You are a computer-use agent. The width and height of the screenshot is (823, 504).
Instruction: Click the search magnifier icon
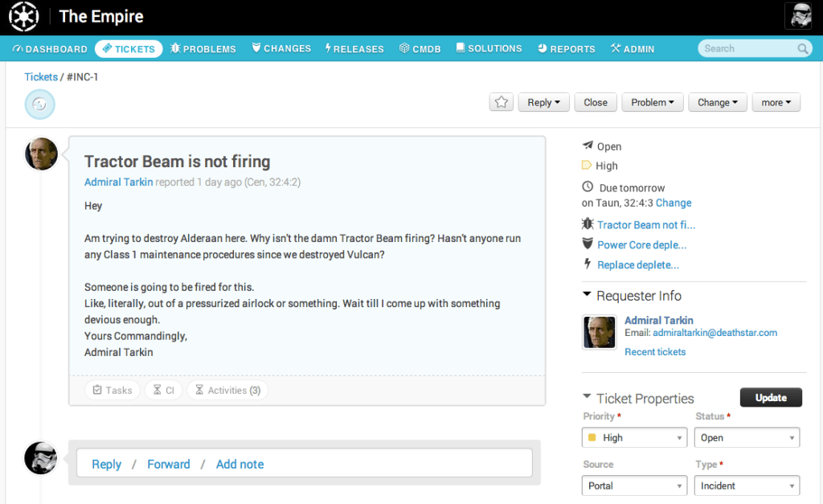tap(803, 49)
